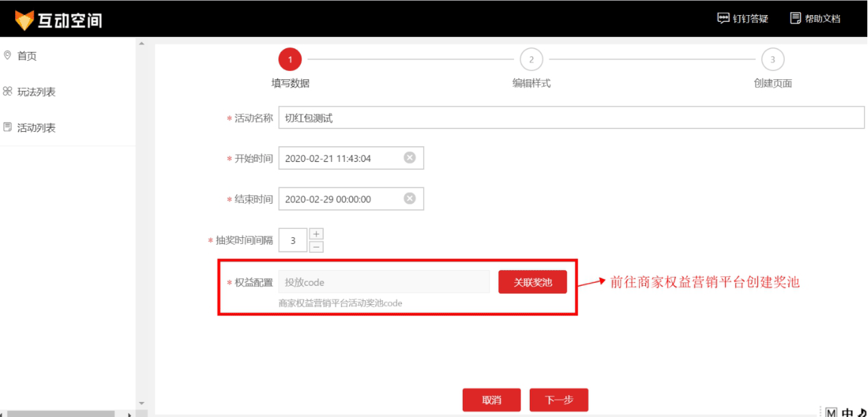Image resolution: width=868 pixels, height=417 pixels.
Task: Open the 结束时间 date picker
Action: (x=342, y=199)
